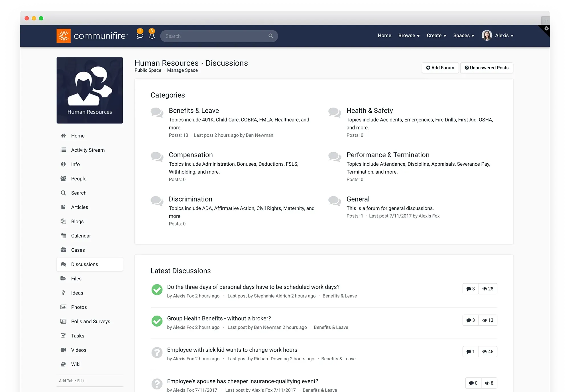Viewport: 570px width, 392px height.
Task: Click Human Resources breadcrumb link
Action: pos(166,63)
